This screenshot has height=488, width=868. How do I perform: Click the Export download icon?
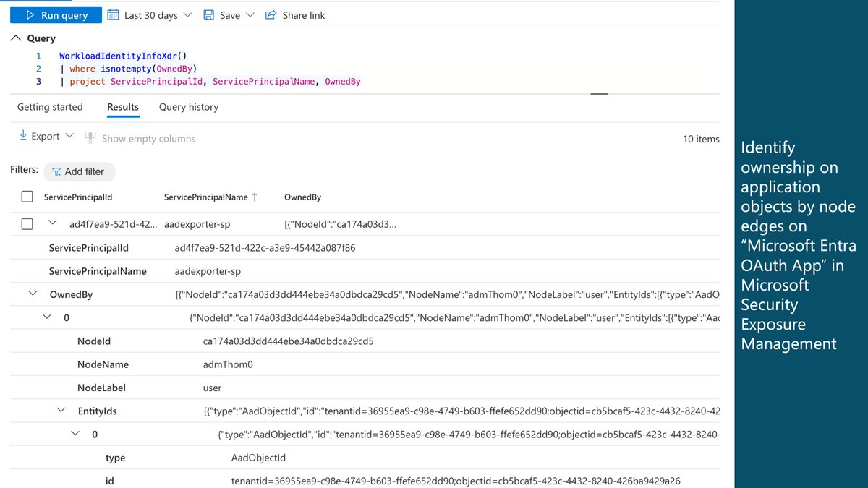tap(23, 136)
